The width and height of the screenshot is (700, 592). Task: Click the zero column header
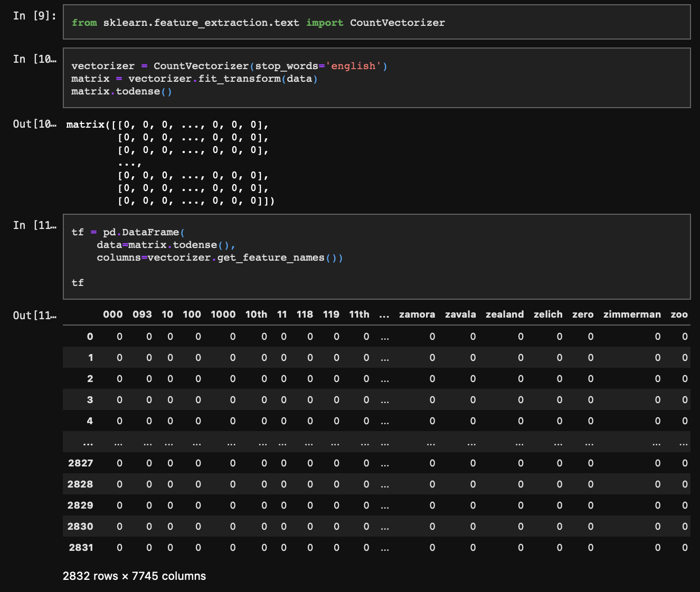(x=583, y=314)
